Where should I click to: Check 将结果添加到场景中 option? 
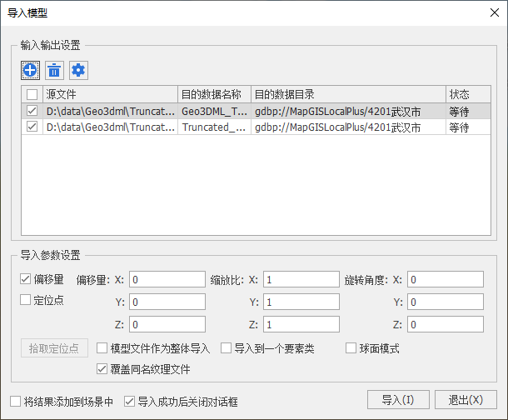click(x=15, y=401)
